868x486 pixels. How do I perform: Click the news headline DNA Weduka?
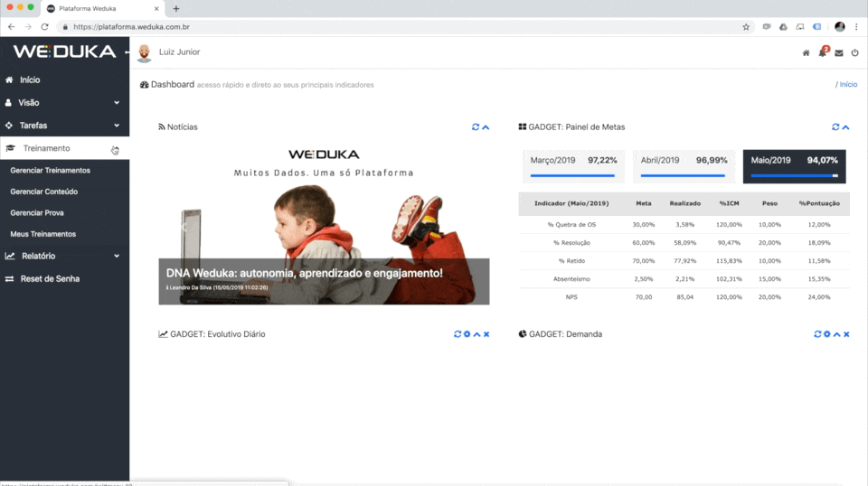coord(305,273)
